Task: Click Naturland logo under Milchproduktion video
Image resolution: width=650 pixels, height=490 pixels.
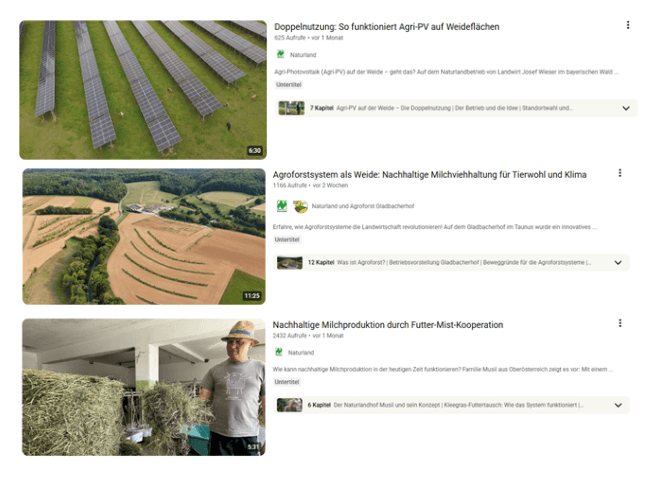Action: pos(279,352)
